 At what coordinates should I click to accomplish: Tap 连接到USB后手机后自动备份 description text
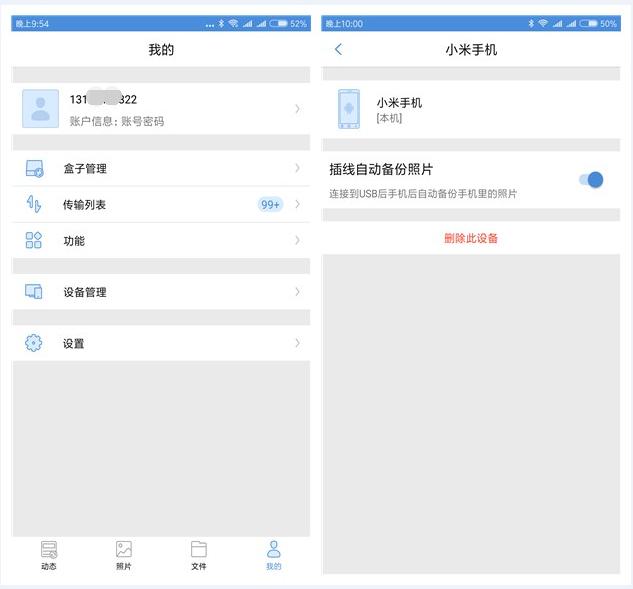coord(423,194)
